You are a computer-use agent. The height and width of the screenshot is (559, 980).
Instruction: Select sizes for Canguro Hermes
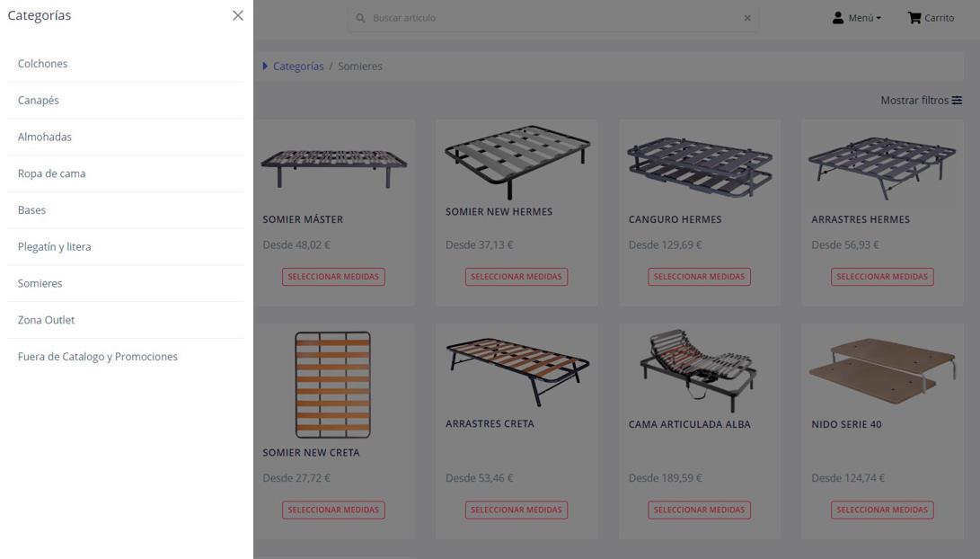point(699,277)
